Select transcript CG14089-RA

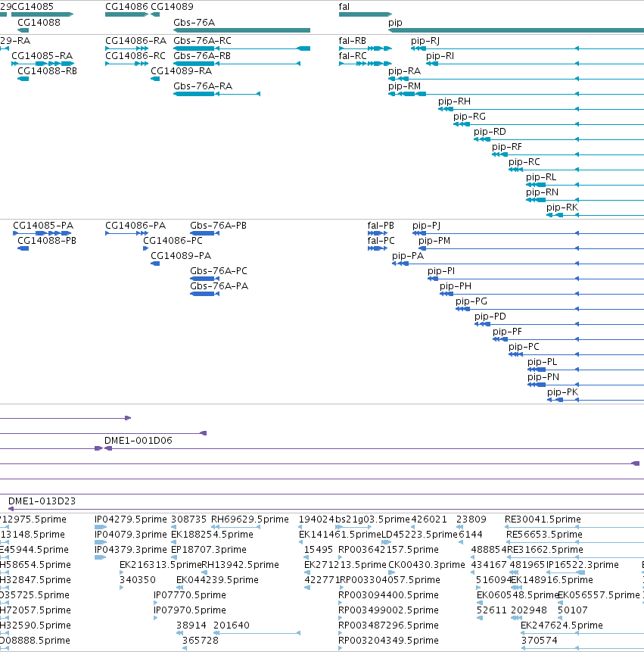[x=155, y=79]
